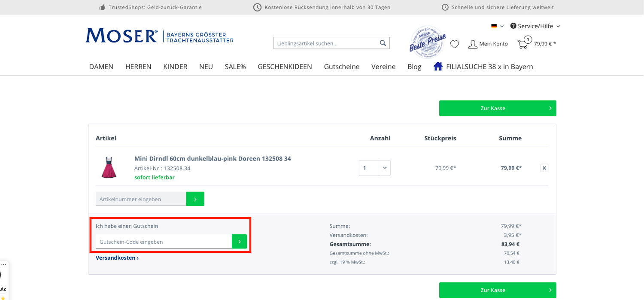Click 'sofort lieferbar' status text

pyautogui.click(x=155, y=177)
